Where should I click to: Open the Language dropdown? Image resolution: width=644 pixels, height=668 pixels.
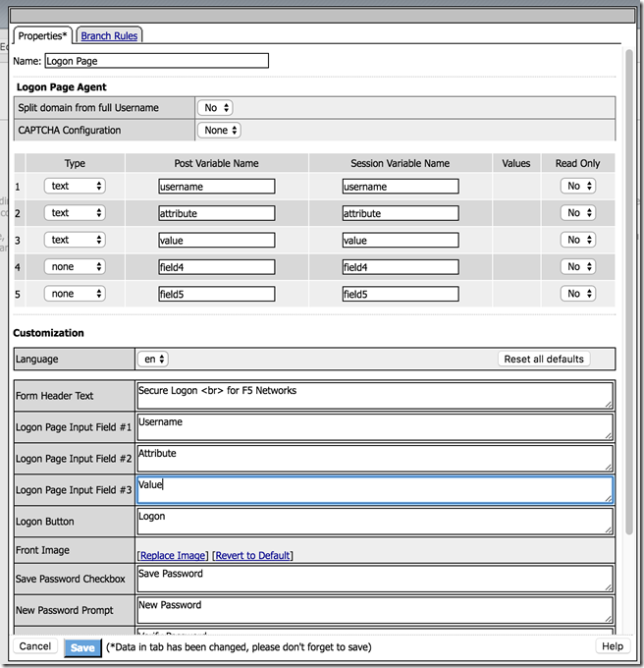click(x=153, y=360)
